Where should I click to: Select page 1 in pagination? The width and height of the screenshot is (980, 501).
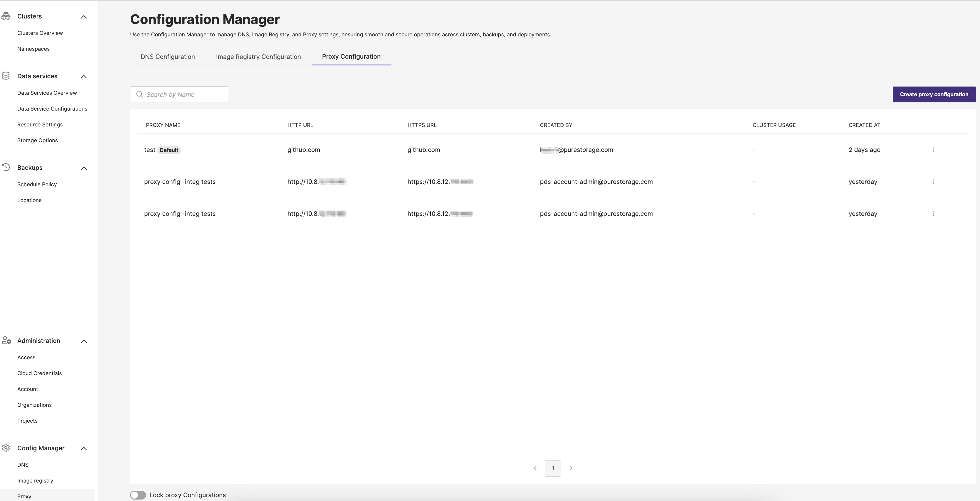(552, 468)
